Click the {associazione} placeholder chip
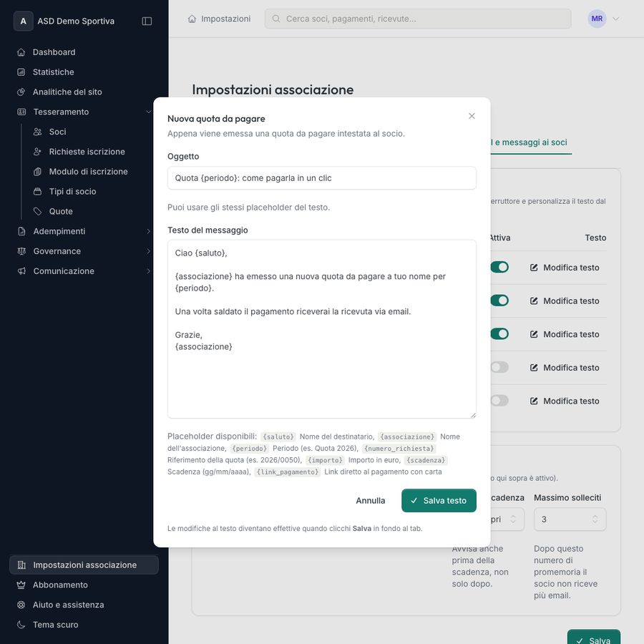This screenshot has height=644, width=644. pos(407,436)
